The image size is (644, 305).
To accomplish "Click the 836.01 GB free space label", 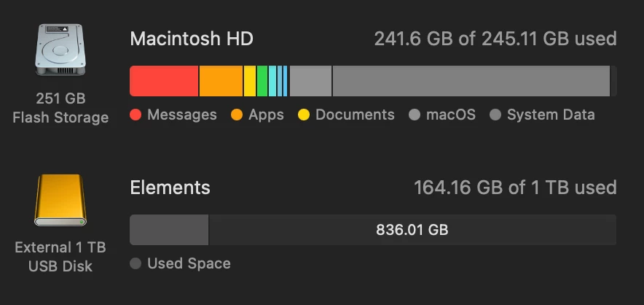I will pos(412,230).
